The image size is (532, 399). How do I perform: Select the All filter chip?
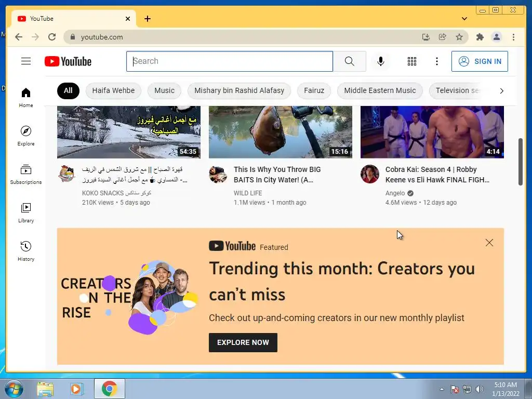68,90
